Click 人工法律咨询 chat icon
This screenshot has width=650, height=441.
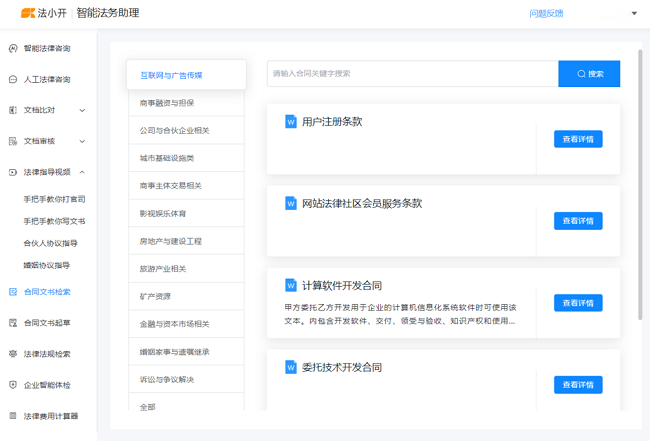click(x=13, y=79)
